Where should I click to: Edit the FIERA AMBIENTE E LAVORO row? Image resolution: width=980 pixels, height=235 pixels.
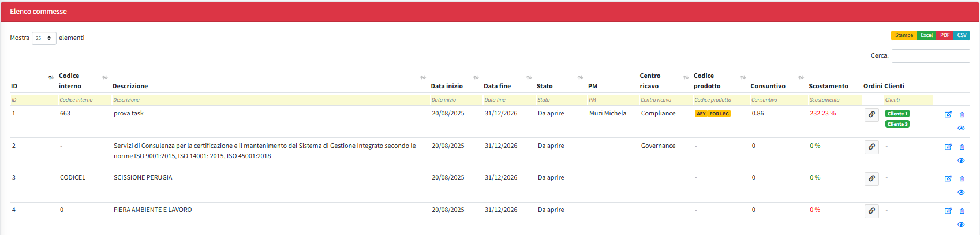click(948, 211)
